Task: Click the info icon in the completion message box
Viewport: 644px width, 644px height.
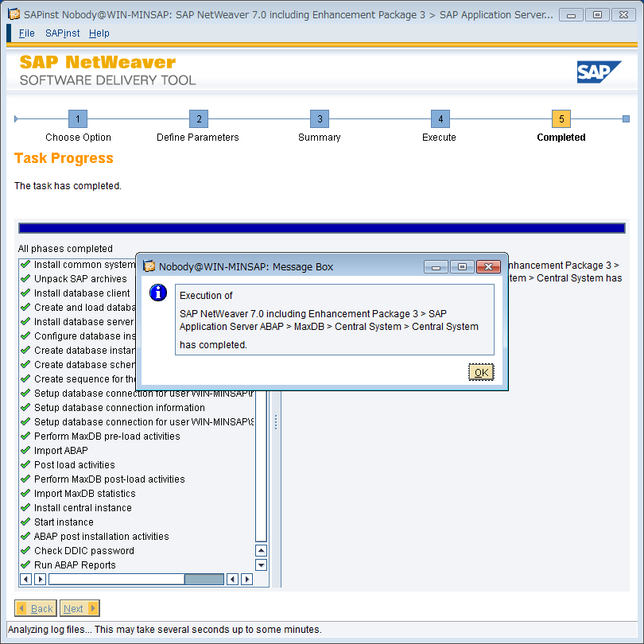Action: (157, 293)
